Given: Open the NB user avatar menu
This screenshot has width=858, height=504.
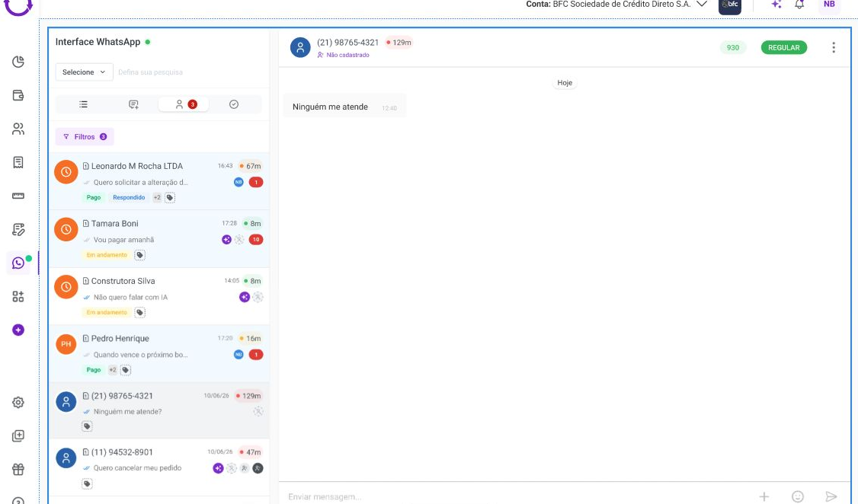Looking at the screenshot, I should (x=829, y=5).
